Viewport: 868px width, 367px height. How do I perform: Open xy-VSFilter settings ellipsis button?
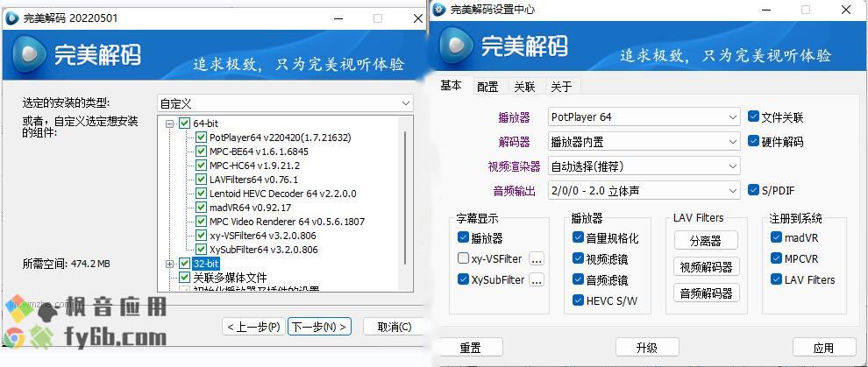tap(537, 259)
